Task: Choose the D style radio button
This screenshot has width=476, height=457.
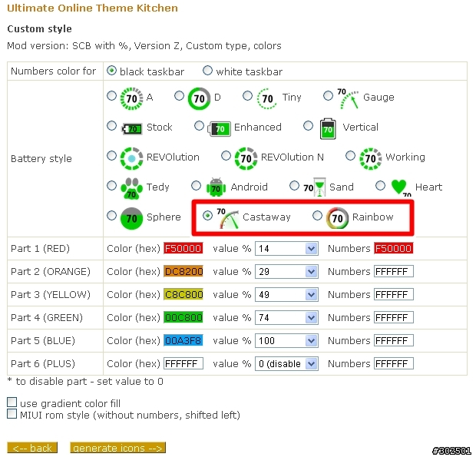Action: [179, 96]
